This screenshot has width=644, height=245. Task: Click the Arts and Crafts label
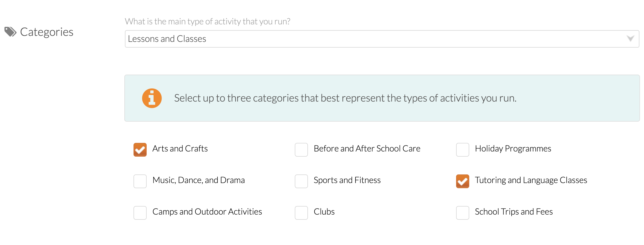[x=180, y=149]
